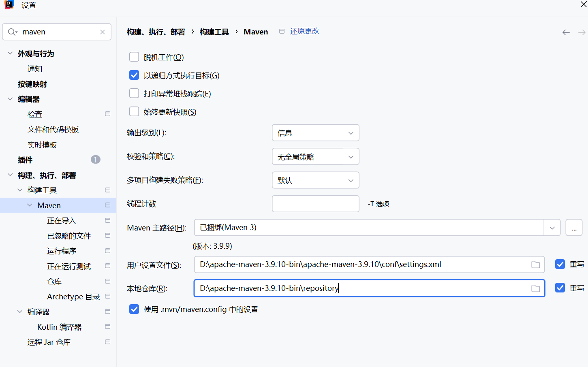Click 还原更改 link
This screenshot has width=588, height=367.
click(x=305, y=31)
